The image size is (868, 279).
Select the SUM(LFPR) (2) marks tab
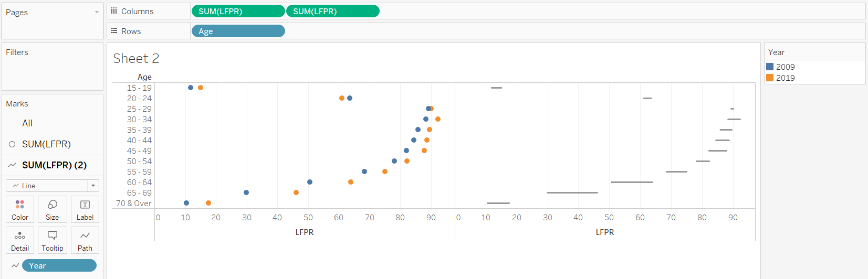pyautogui.click(x=54, y=165)
